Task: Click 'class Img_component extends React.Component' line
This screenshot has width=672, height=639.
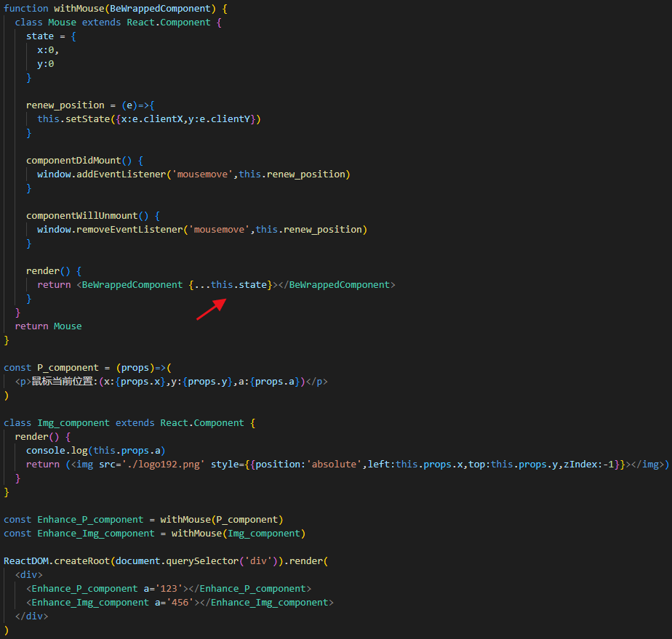Action: [129, 423]
